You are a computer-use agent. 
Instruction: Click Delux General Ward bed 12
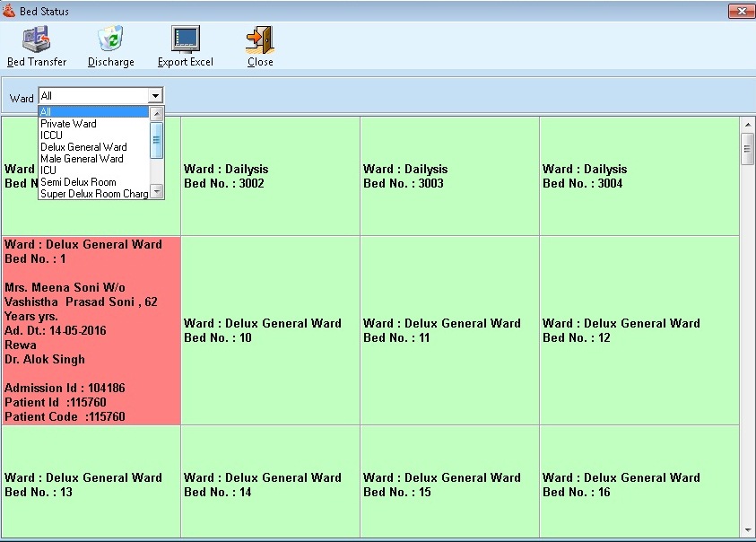(x=629, y=330)
